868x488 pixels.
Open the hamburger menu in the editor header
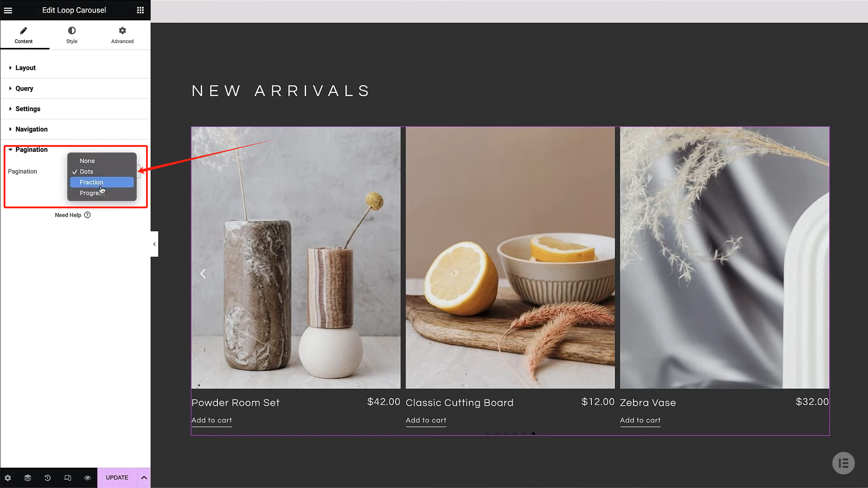(x=8, y=10)
